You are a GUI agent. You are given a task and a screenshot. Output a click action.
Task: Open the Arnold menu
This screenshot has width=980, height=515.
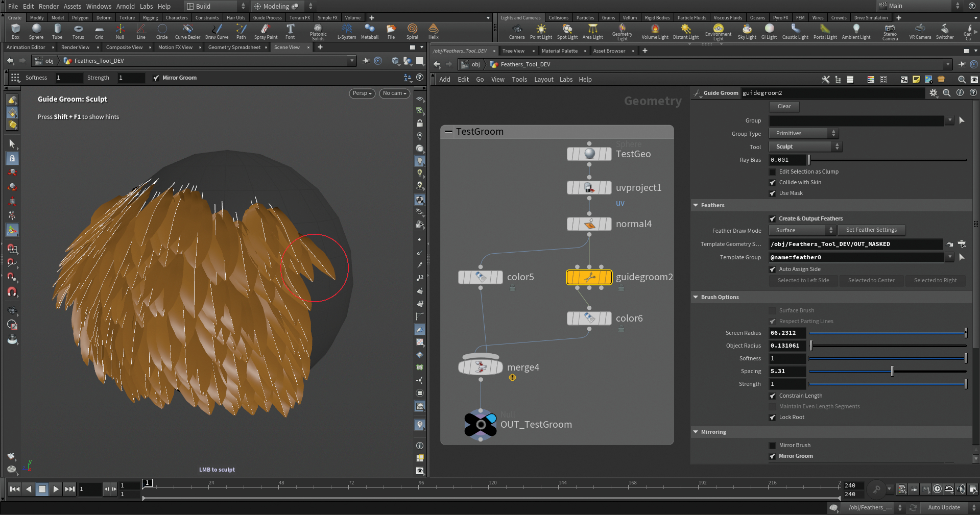click(126, 6)
